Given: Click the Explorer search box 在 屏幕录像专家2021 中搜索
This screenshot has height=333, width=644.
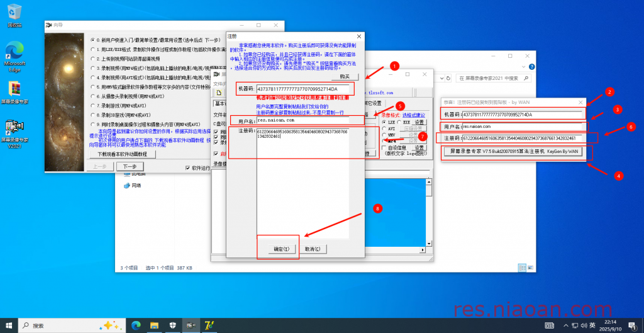Looking at the screenshot, I should [494, 78].
